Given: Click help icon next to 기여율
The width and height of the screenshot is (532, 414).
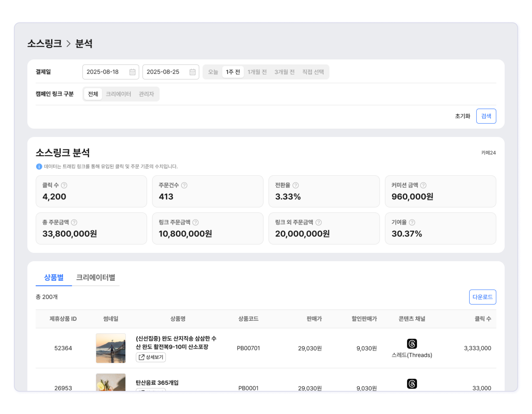Looking at the screenshot, I should click(x=412, y=222).
